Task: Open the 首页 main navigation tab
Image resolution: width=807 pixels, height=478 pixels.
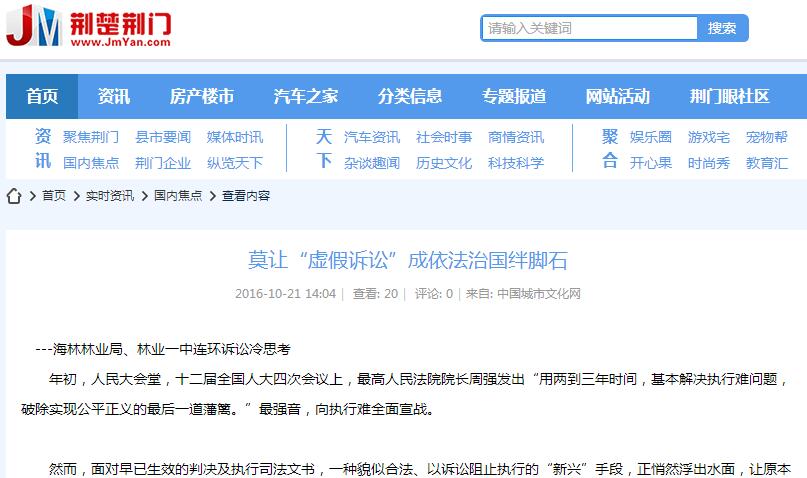Action: (42, 96)
